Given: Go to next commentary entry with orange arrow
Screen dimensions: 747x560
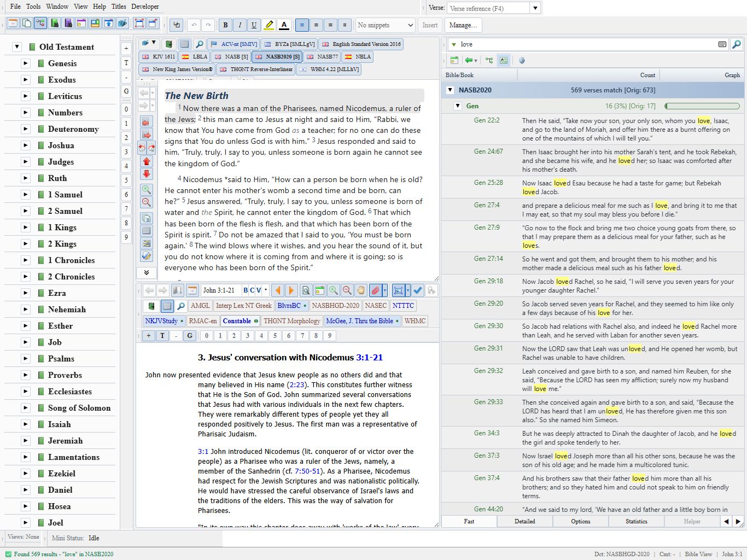Looking at the screenshot, I should coord(291,290).
